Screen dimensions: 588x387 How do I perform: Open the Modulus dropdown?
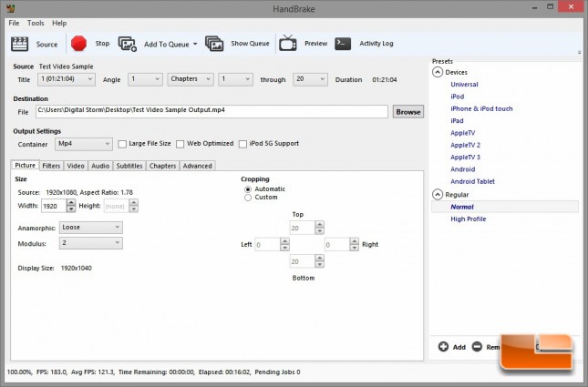click(91, 243)
